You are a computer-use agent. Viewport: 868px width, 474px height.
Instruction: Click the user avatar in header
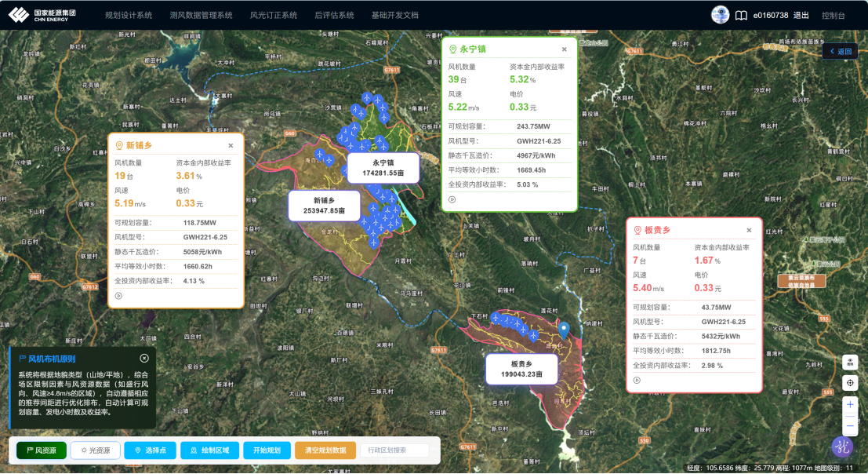click(720, 15)
